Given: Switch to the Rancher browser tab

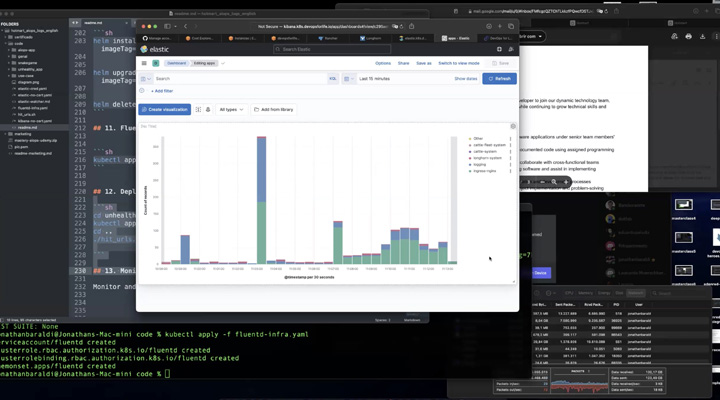Looking at the screenshot, I should pyautogui.click(x=328, y=38).
